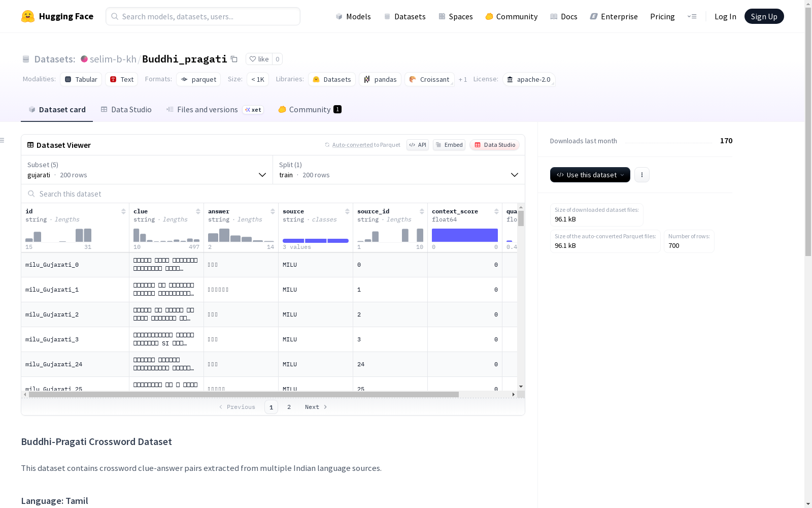Open the Data Studio button in viewer header
This screenshot has width=812, height=508.
point(494,145)
